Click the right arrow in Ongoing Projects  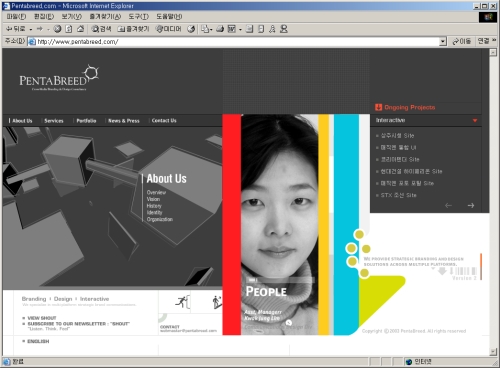coord(471,205)
